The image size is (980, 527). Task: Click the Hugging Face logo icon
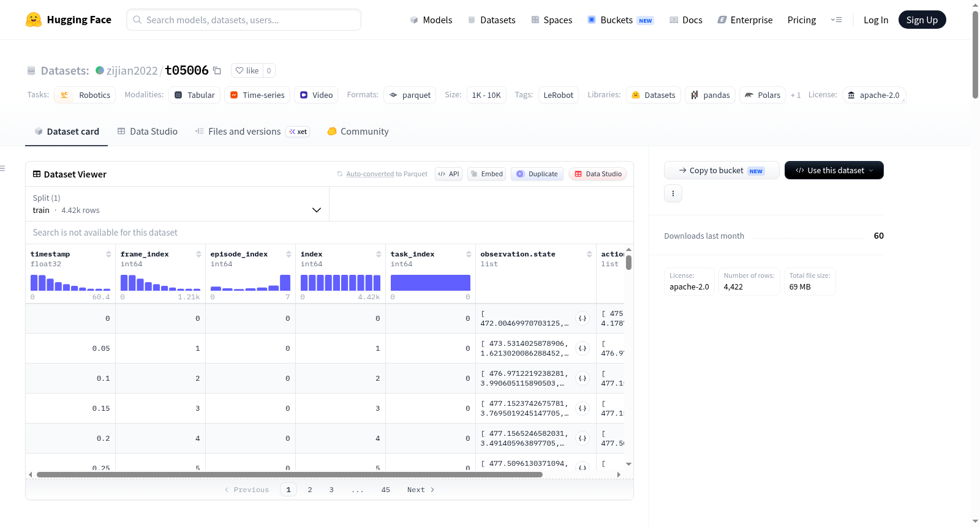pos(34,20)
